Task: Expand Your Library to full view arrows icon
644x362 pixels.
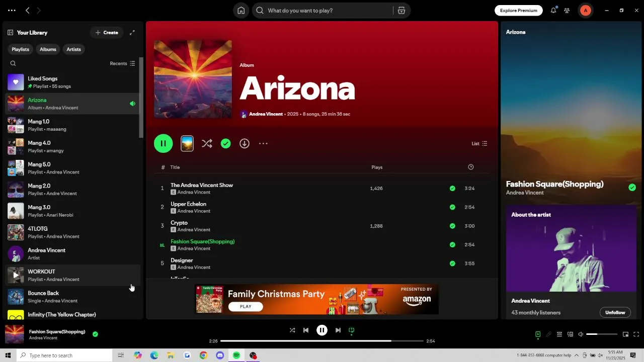Action: [x=132, y=33]
